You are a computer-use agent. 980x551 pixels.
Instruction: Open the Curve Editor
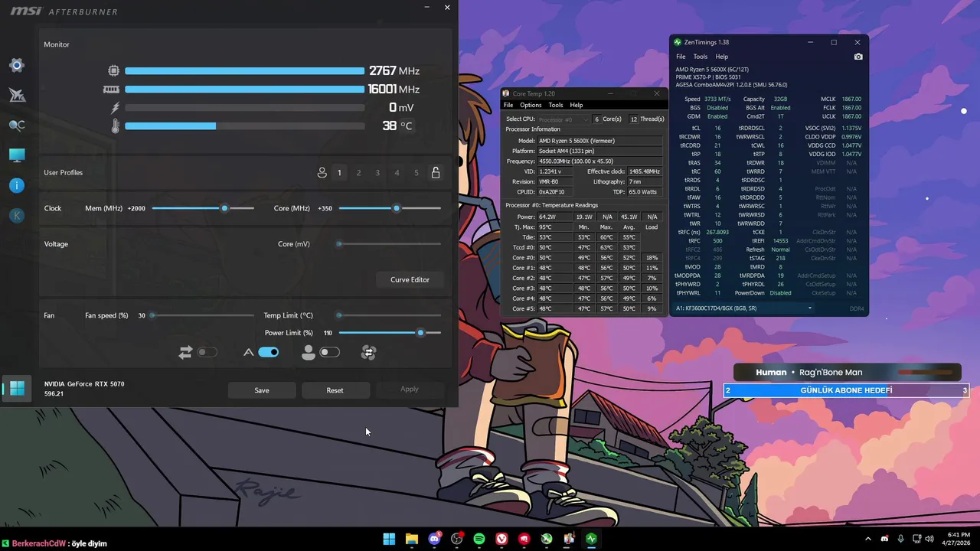point(410,280)
